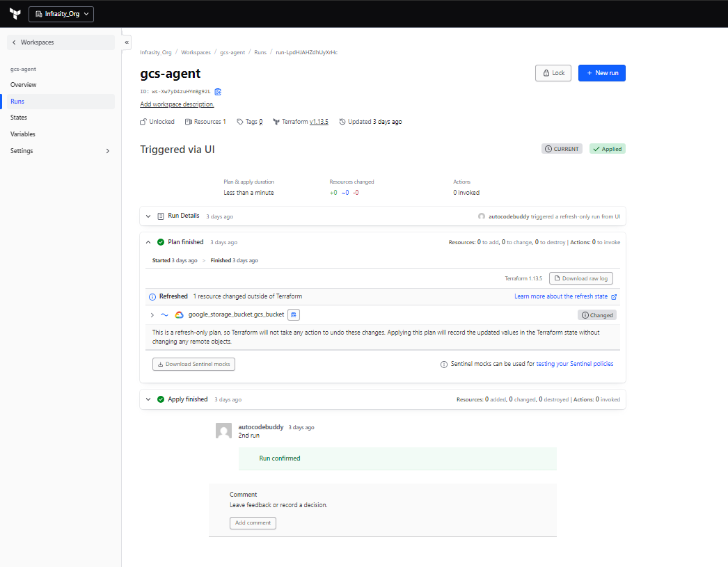Click small user avatar next to triggered message

pyautogui.click(x=482, y=216)
